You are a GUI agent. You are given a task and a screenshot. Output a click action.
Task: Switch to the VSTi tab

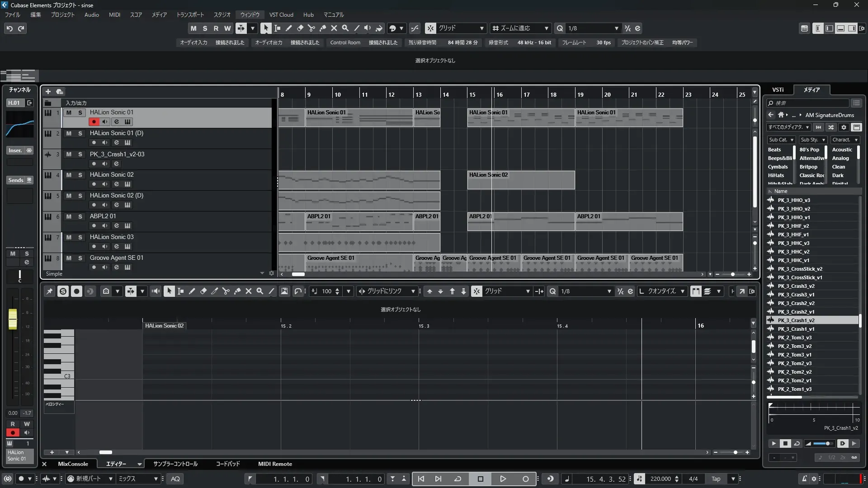778,89
